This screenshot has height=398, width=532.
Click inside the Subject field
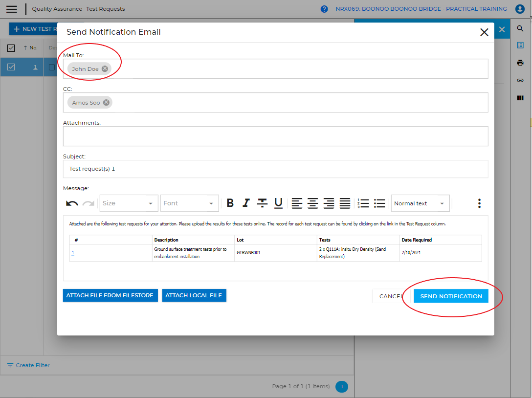[x=275, y=169]
